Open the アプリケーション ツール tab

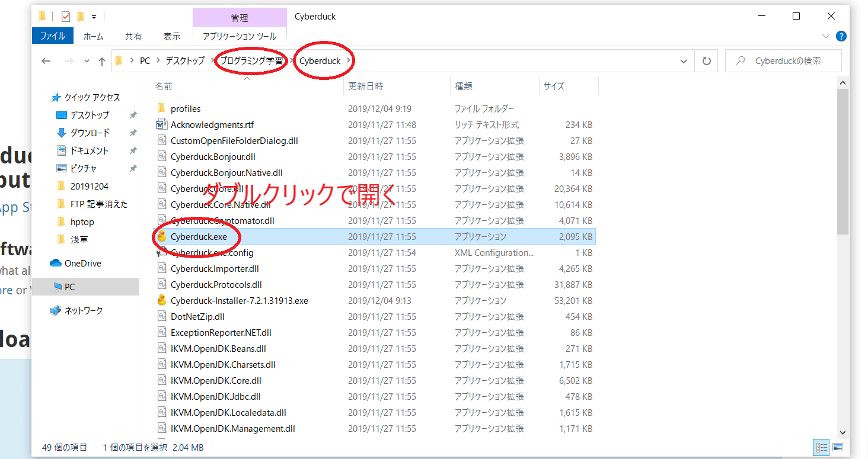[240, 36]
